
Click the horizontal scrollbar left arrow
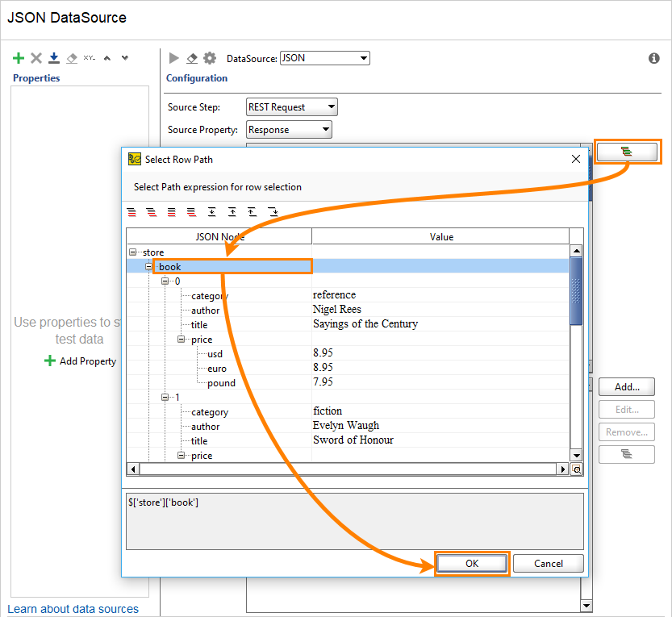click(x=133, y=469)
